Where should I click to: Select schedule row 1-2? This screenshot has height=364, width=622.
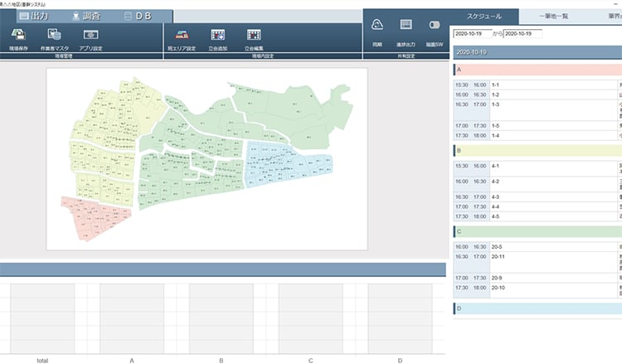tap(537, 95)
